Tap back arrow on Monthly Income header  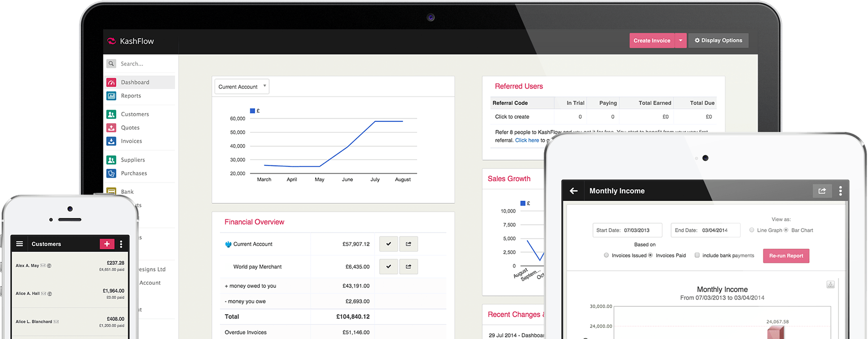coord(574,191)
